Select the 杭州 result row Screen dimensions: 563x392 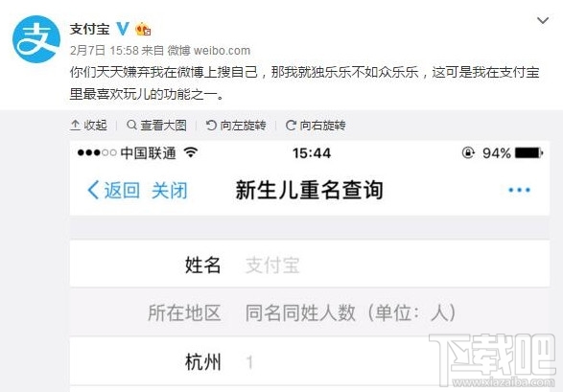pyautogui.click(x=310, y=361)
